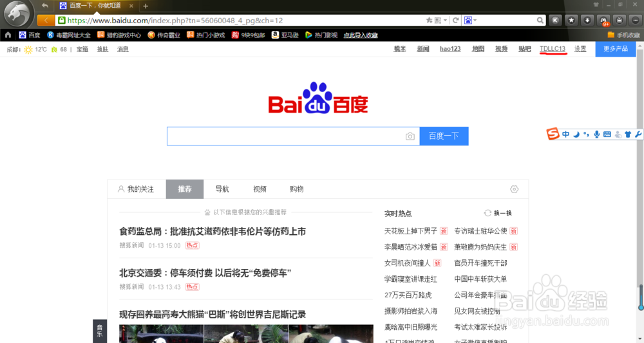Image resolution: width=644 pixels, height=343 pixels.
Task: Open 食药监总局 news headline
Action: 213,232
